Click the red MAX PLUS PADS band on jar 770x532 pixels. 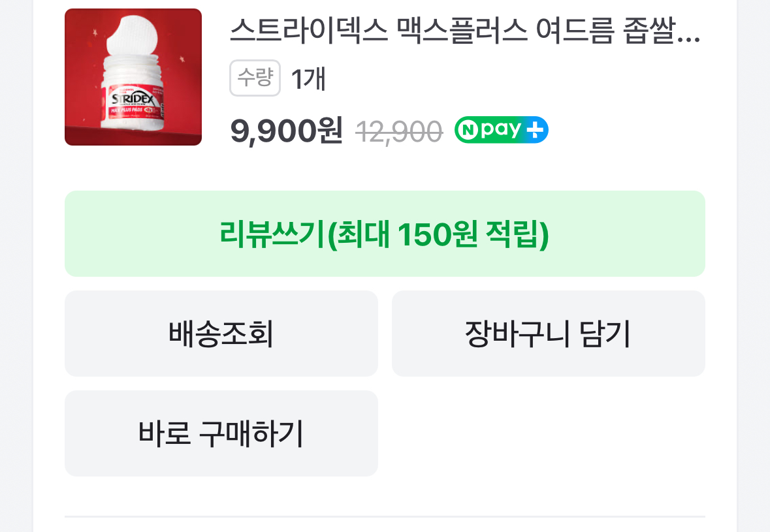click(129, 111)
